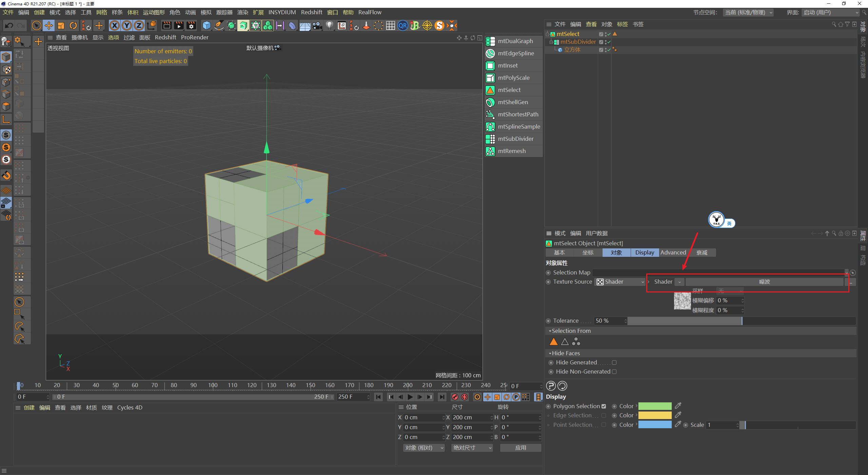
Task: Toggle X axis lock icon
Action: click(115, 25)
